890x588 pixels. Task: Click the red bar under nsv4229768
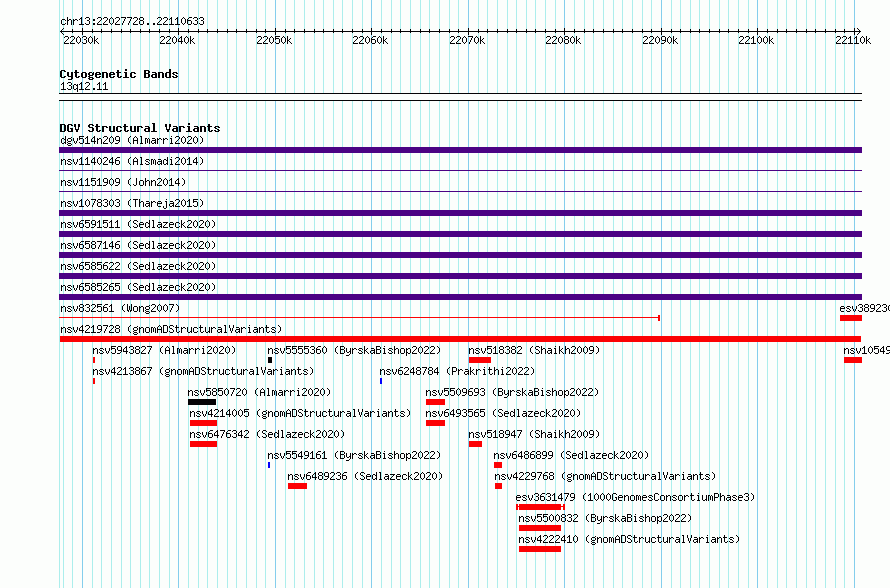(498, 486)
